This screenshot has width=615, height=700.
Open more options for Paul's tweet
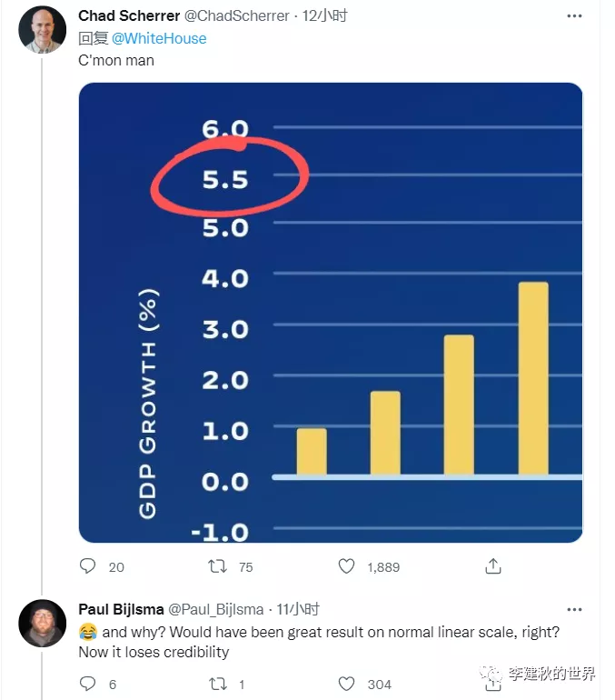tap(574, 609)
